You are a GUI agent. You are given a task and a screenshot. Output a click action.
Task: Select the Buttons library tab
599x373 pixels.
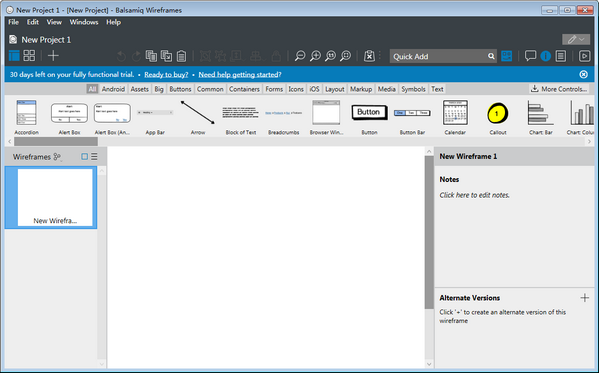[180, 89]
